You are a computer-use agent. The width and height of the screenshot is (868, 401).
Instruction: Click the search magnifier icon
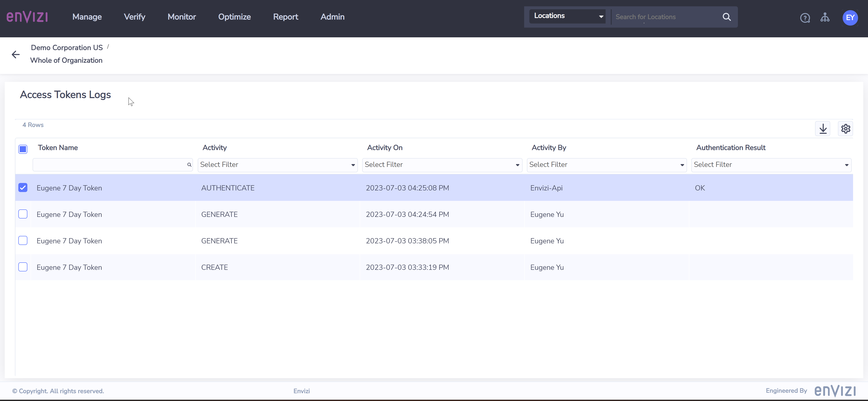(x=727, y=17)
